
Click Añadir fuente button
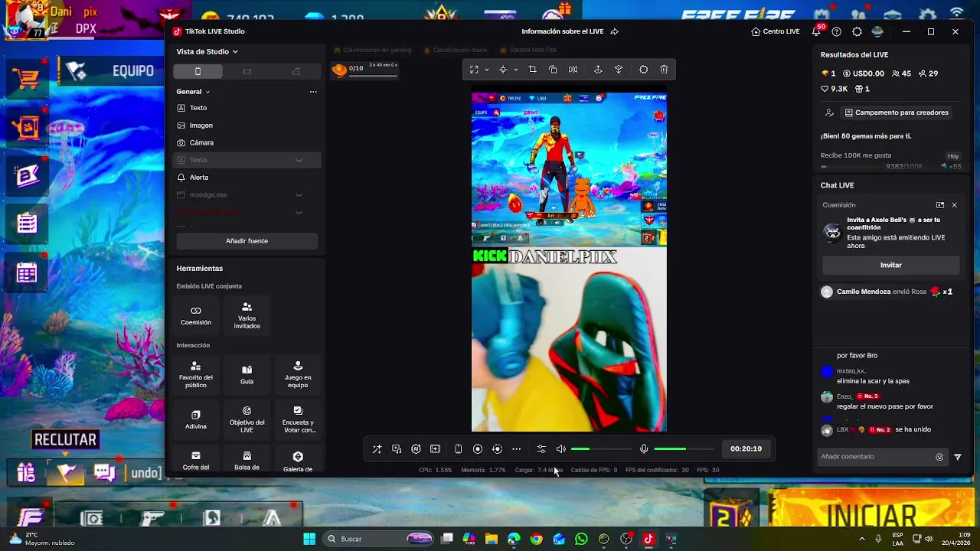247,241
